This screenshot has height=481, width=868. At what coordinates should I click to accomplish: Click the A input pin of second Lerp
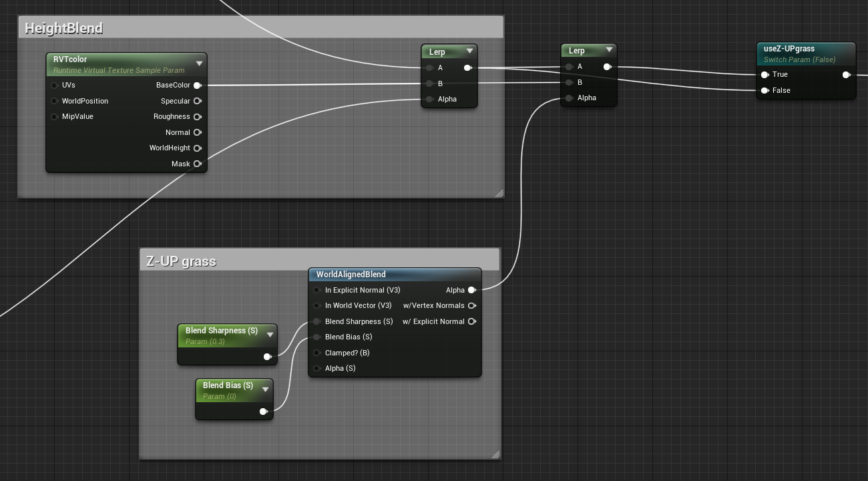tap(569, 67)
